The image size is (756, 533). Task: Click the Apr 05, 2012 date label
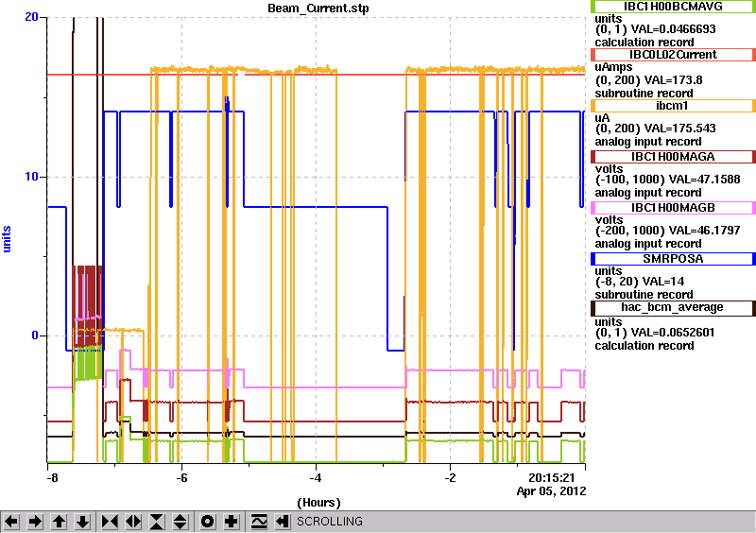point(552,491)
